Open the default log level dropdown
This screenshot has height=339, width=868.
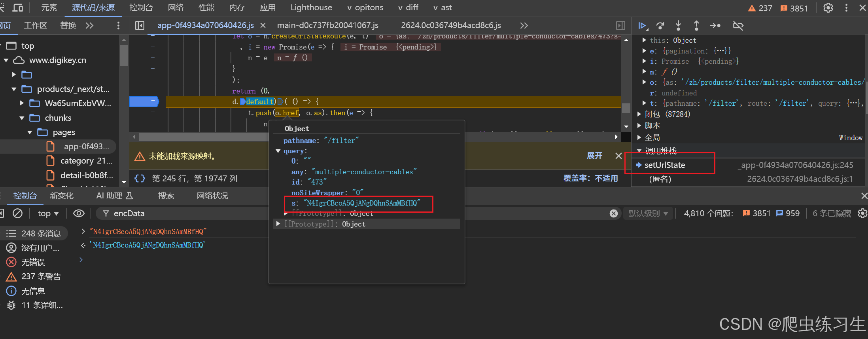(648, 213)
